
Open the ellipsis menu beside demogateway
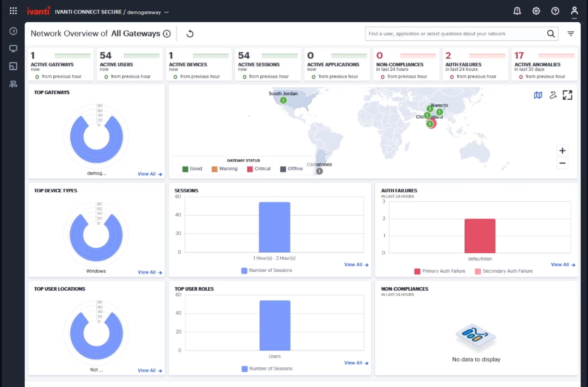point(166,12)
